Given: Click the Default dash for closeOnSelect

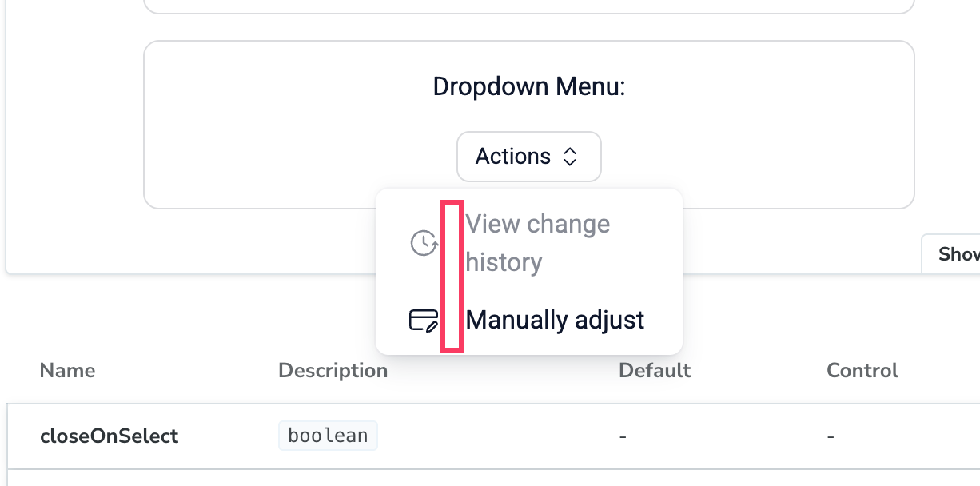Looking at the screenshot, I should coord(623,436).
